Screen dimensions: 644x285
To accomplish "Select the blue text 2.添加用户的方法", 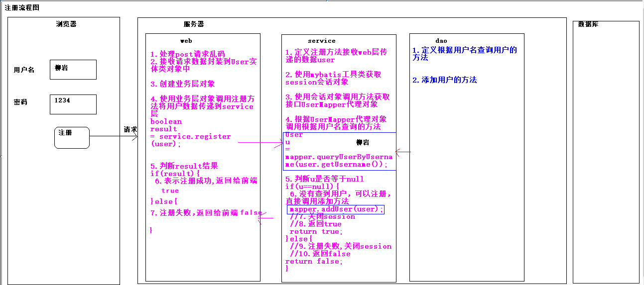I will click(444, 80).
